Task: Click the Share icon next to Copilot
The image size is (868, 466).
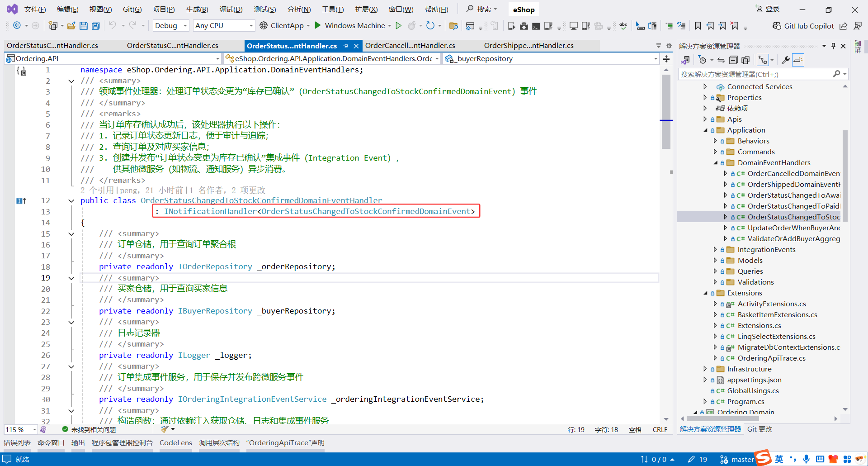Action: tap(844, 26)
